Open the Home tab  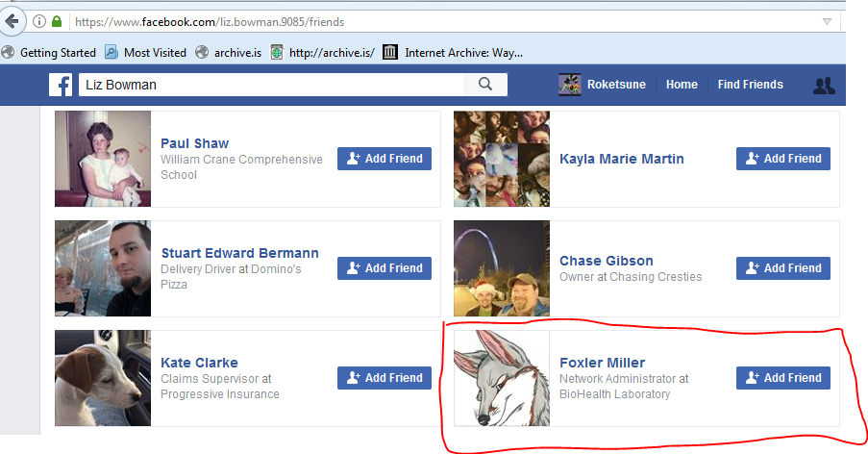[x=682, y=85]
